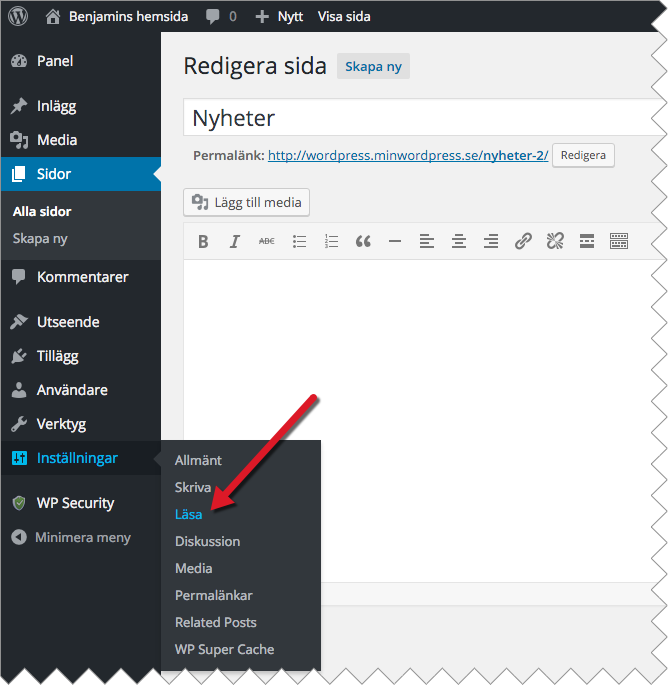Insert a numbered list
The image size is (668, 685).
point(331,241)
